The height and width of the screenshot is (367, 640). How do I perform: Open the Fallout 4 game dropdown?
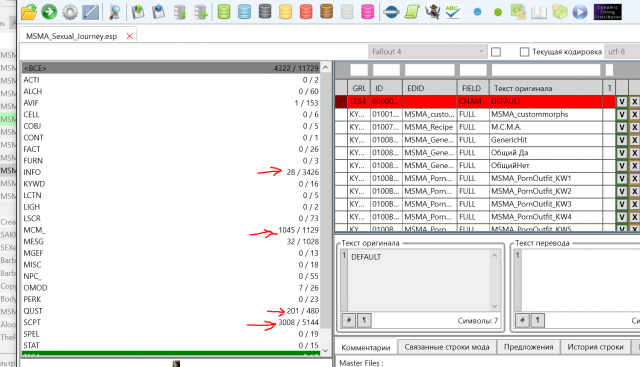click(x=428, y=51)
